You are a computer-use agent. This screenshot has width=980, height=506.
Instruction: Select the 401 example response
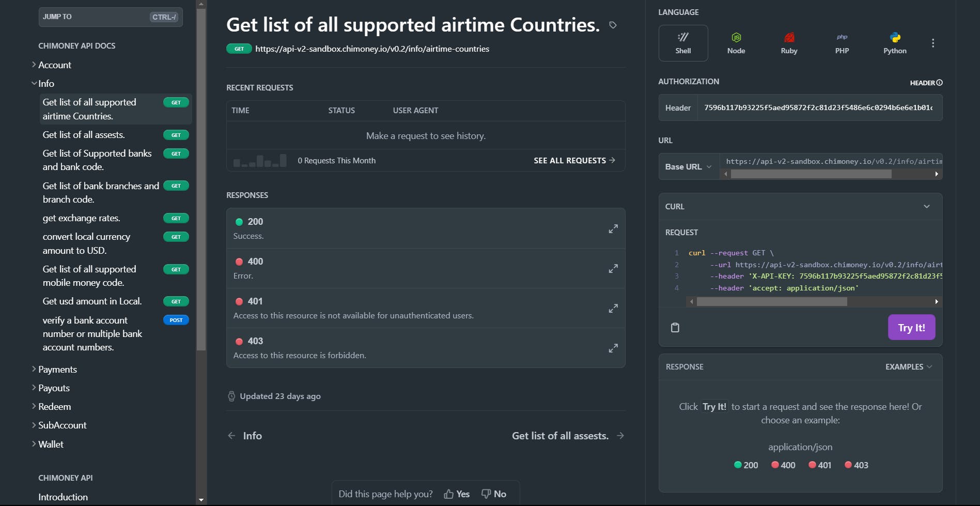[x=820, y=465]
